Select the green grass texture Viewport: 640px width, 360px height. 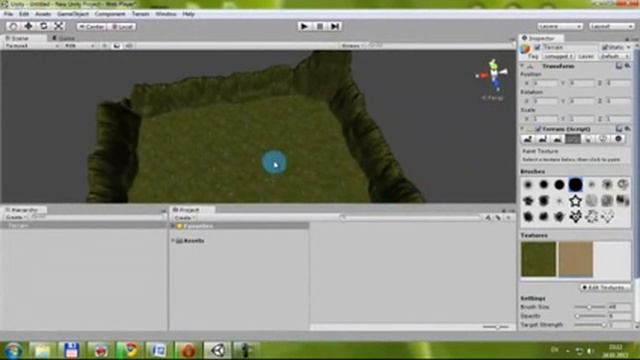pos(538,259)
